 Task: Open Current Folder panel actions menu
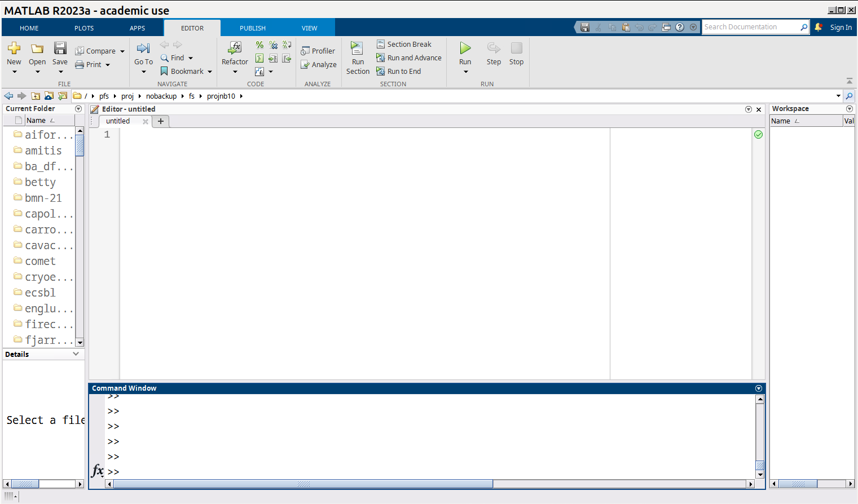tap(78, 109)
